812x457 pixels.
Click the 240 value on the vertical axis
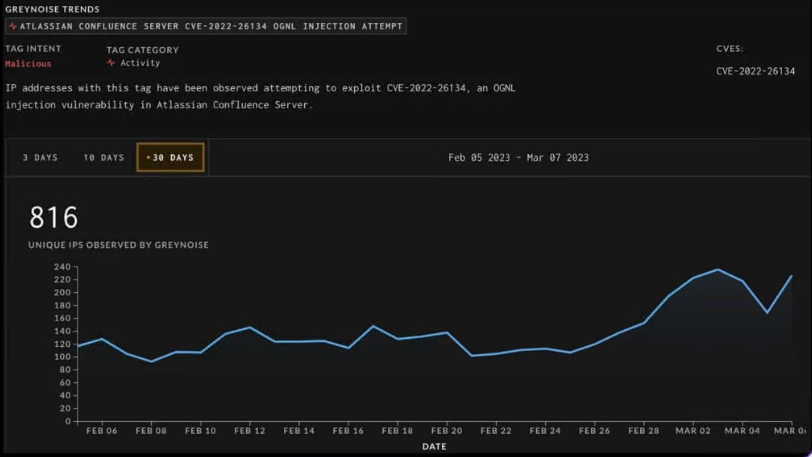click(61, 267)
